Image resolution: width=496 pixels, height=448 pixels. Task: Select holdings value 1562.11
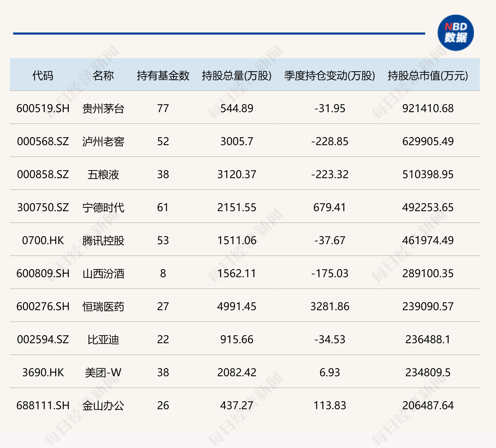(236, 274)
